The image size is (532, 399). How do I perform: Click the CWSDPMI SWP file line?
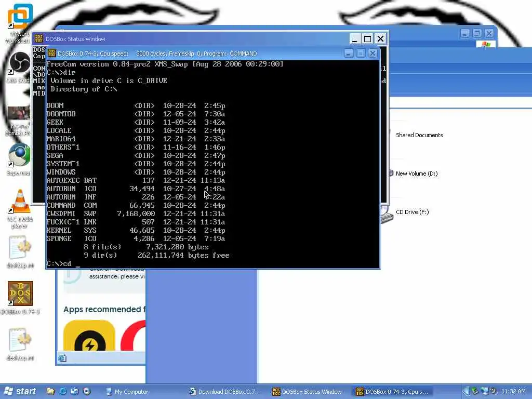(136, 214)
